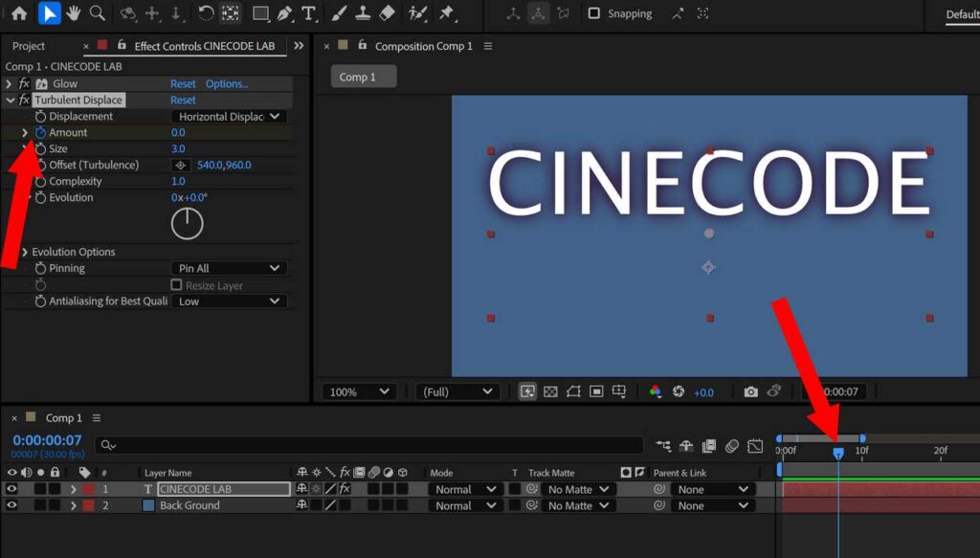Open the Graph Editor icon in timeline
The height and width of the screenshot is (558, 980).
[755, 445]
